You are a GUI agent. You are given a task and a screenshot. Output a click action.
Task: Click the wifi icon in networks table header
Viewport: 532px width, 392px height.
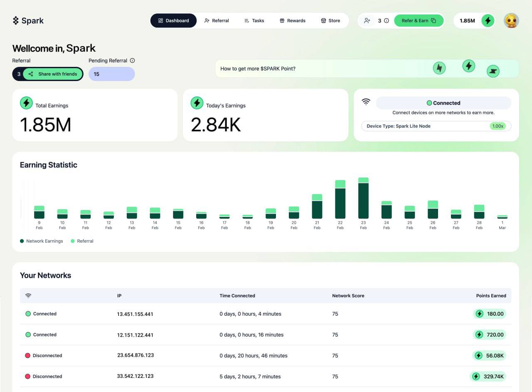[28, 296]
